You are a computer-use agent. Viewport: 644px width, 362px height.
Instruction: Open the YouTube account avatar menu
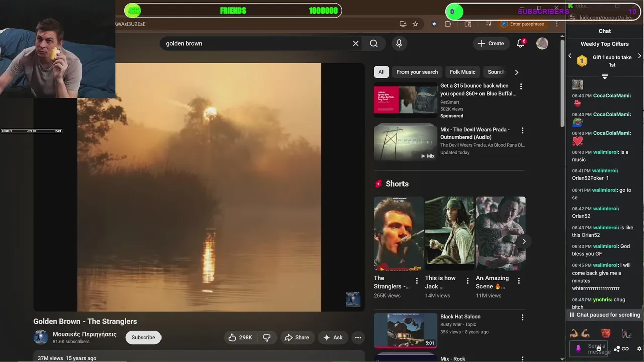click(542, 43)
